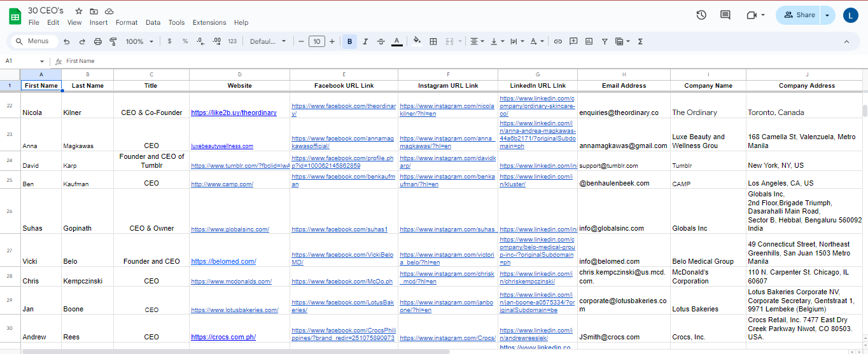Toggle bold formatting
868x354 pixels.
pyautogui.click(x=349, y=41)
